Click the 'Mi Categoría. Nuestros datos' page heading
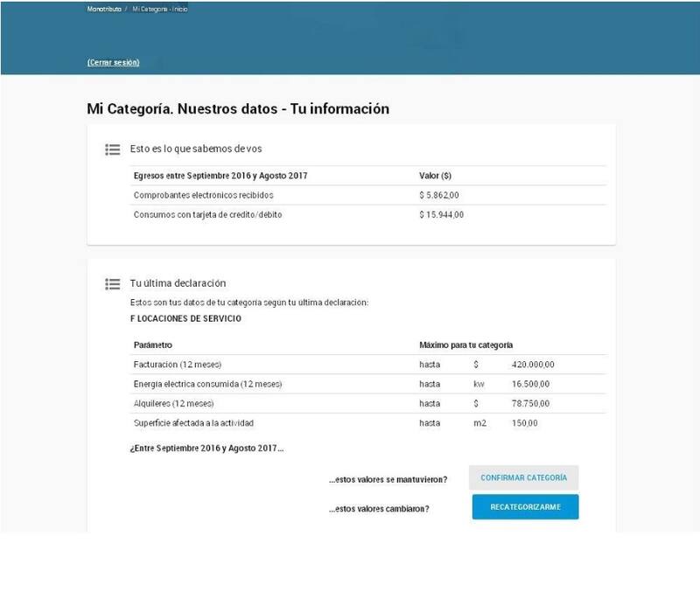 click(x=237, y=109)
